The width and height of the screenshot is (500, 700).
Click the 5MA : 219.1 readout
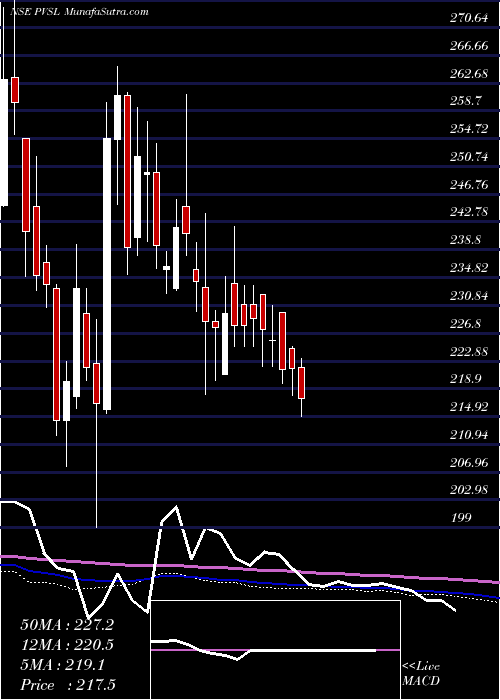62,665
